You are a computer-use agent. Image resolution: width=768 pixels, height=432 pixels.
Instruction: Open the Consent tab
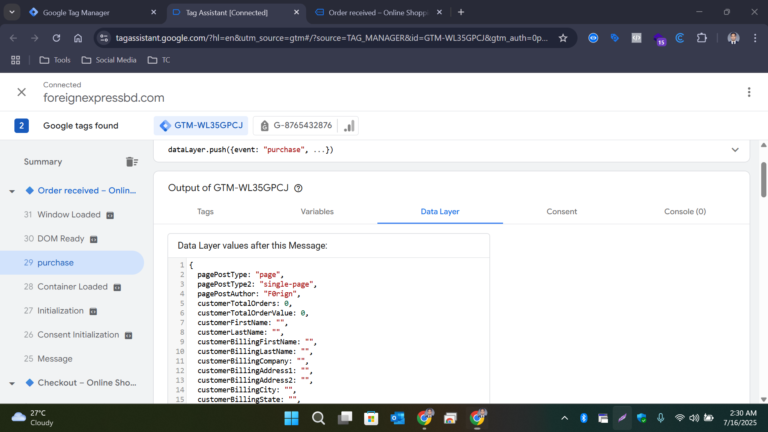coord(562,212)
